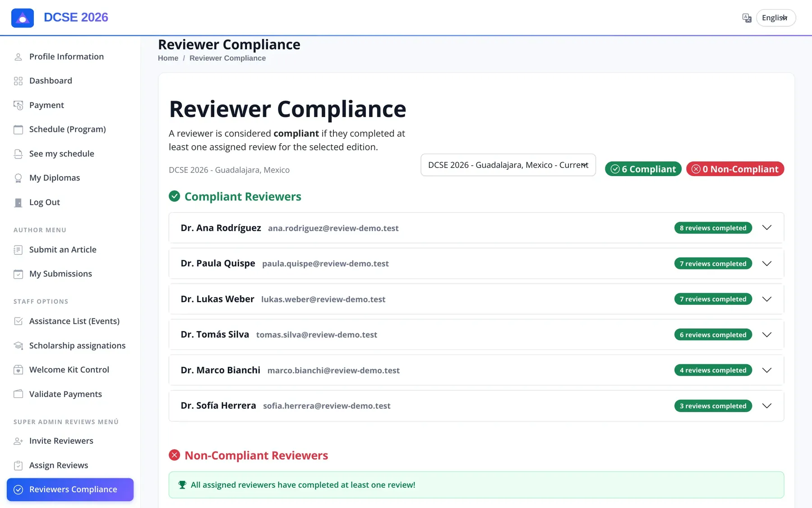Click the Invite Reviewers person-plus icon

[18, 441]
